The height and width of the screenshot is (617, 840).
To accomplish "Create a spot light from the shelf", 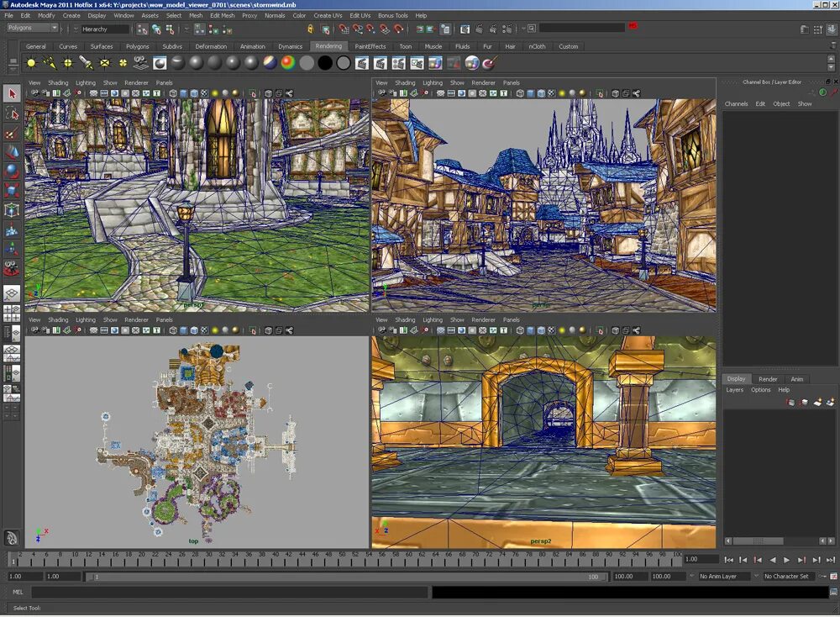I will tap(87, 63).
